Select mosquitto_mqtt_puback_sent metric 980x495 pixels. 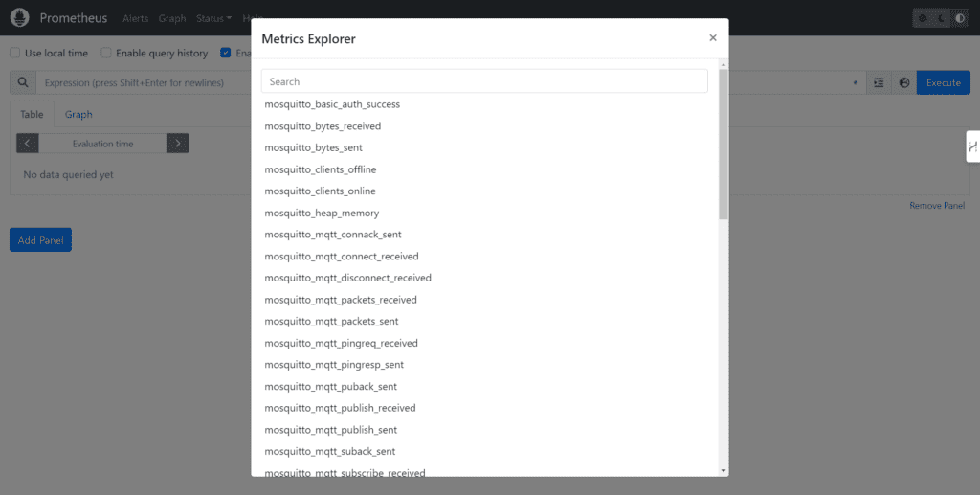point(330,386)
